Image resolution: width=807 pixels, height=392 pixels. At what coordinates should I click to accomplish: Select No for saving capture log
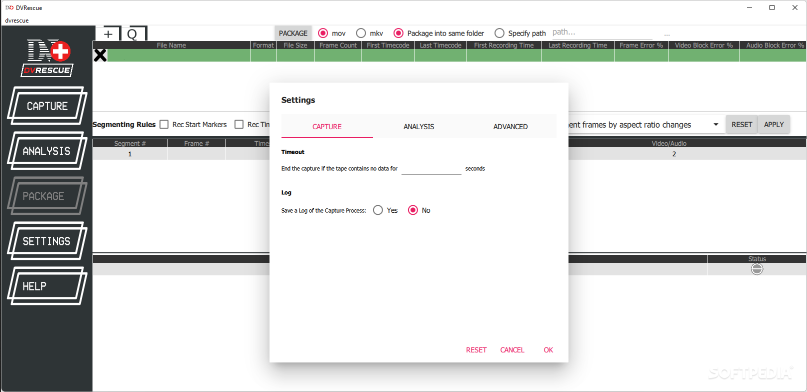[x=413, y=210]
